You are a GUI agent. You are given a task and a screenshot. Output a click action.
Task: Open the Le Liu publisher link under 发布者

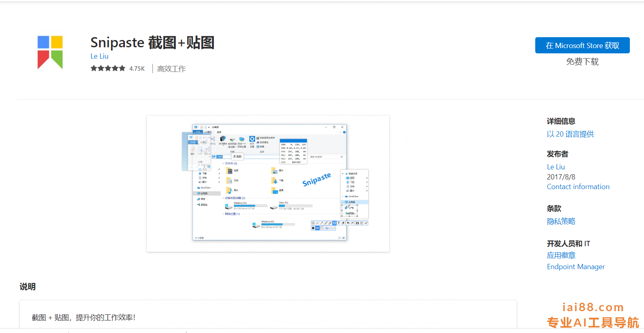coord(556,167)
